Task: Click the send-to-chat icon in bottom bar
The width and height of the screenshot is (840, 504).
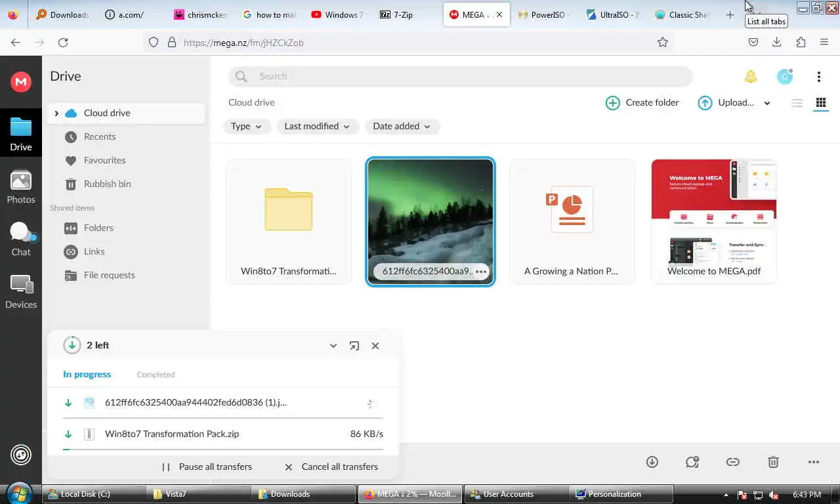Action: click(x=692, y=462)
